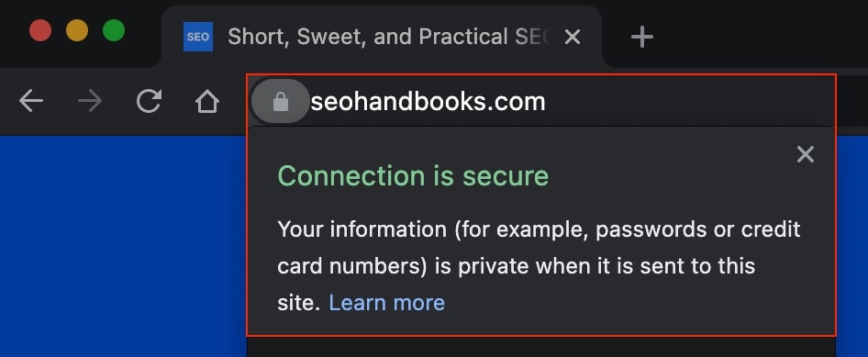Click the dark strip beneath the security popup
The image size is (868, 357).
pos(540,347)
